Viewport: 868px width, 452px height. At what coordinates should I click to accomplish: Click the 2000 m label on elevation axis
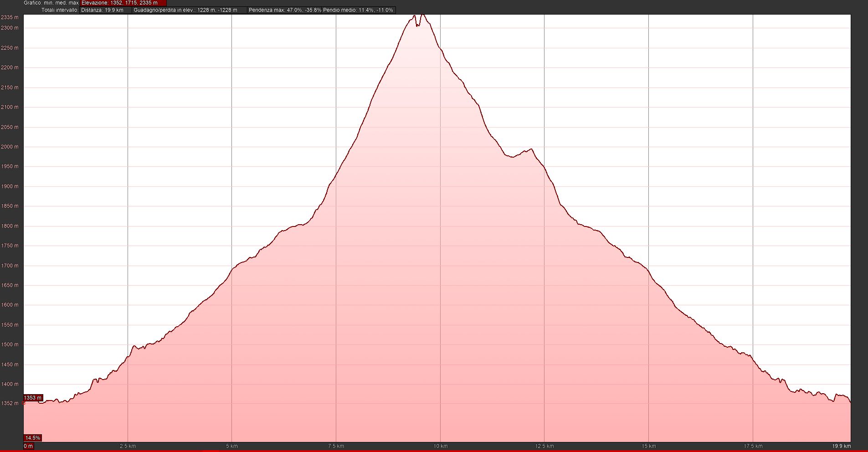point(10,147)
